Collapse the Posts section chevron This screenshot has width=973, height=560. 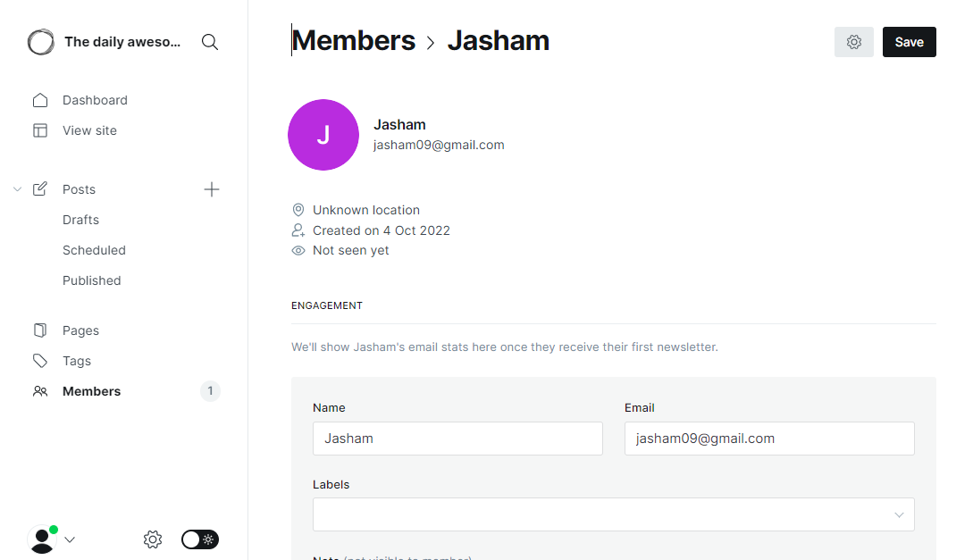coord(16,188)
